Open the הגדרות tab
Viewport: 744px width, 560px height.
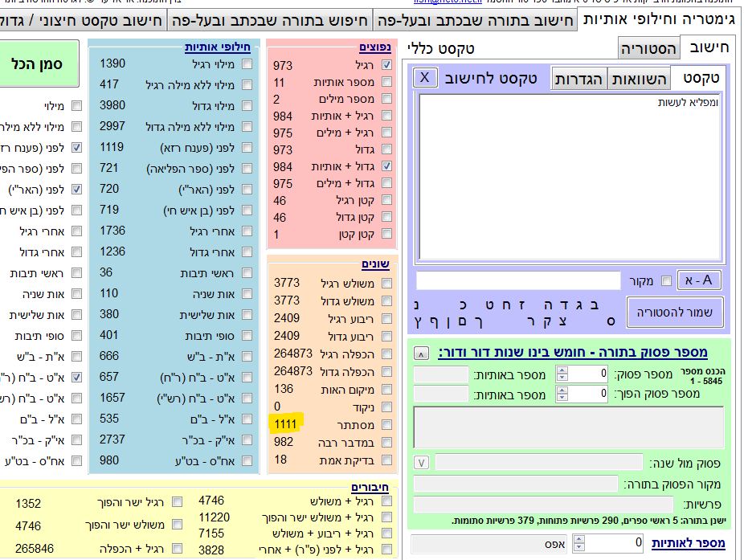click(x=579, y=78)
